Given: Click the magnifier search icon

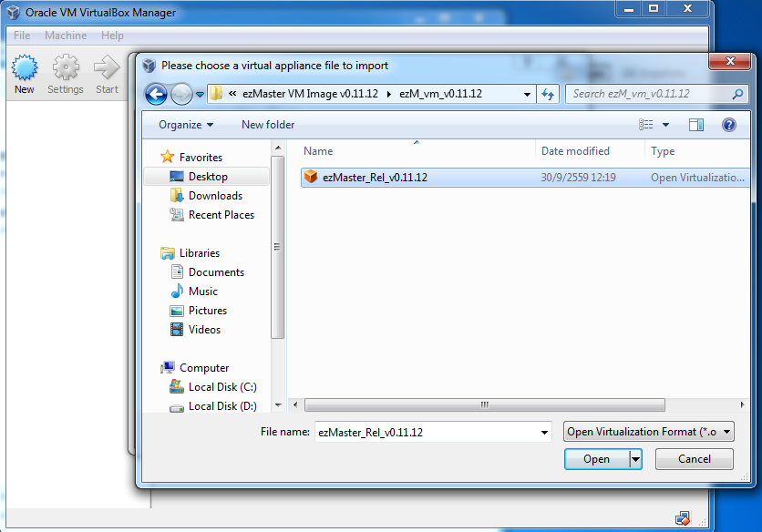Looking at the screenshot, I should coord(737,94).
